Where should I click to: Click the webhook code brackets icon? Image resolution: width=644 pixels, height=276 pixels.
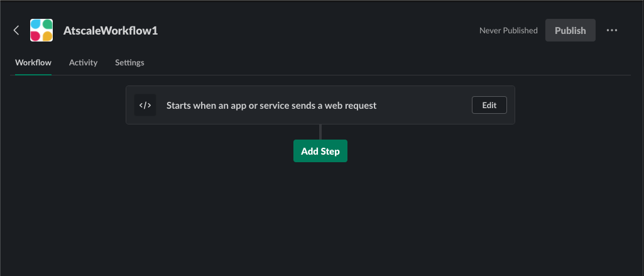(x=145, y=105)
